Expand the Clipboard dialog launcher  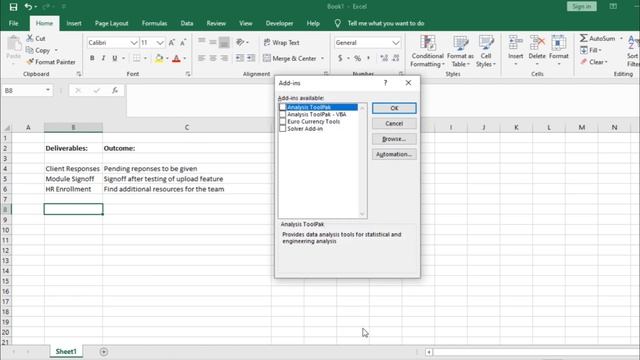(79, 74)
